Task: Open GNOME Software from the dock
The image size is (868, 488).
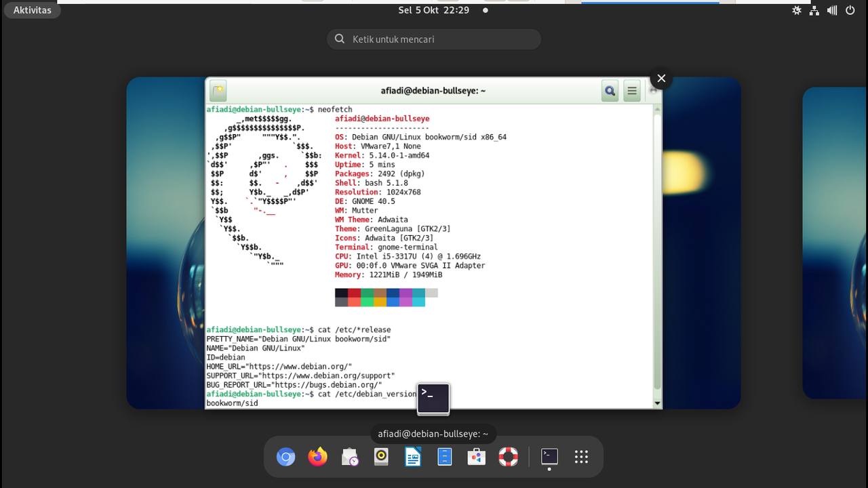Action: click(477, 457)
